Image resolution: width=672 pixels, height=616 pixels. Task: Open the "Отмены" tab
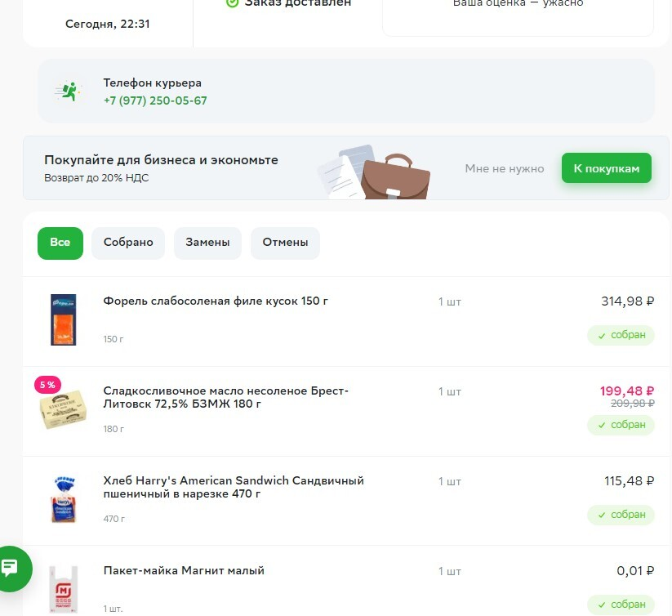(x=285, y=243)
